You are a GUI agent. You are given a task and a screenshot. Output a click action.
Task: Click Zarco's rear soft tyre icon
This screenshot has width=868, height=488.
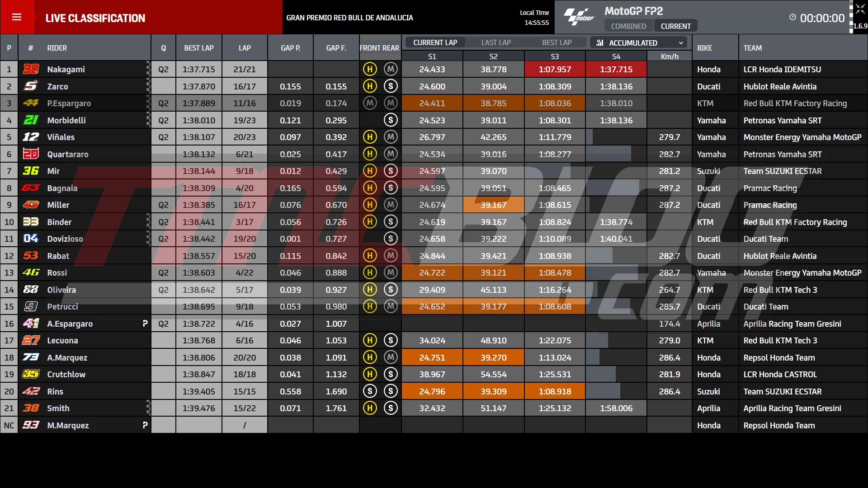pos(391,86)
